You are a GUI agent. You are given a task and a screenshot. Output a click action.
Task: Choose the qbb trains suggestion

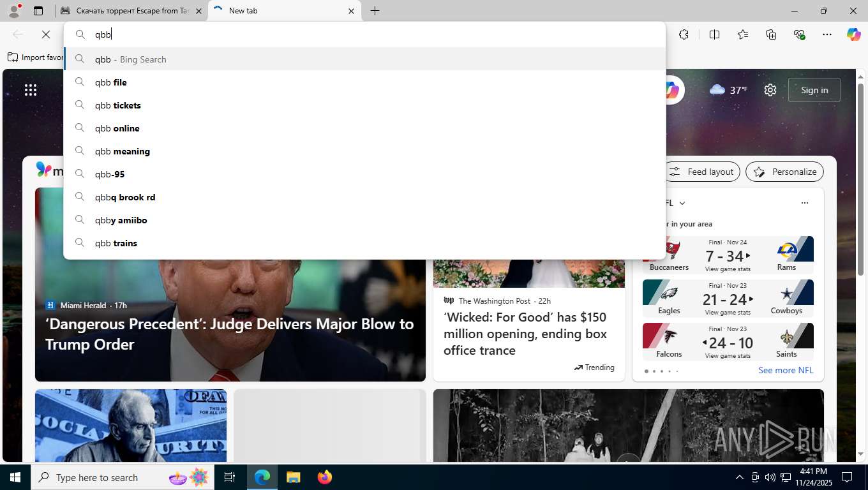364,243
